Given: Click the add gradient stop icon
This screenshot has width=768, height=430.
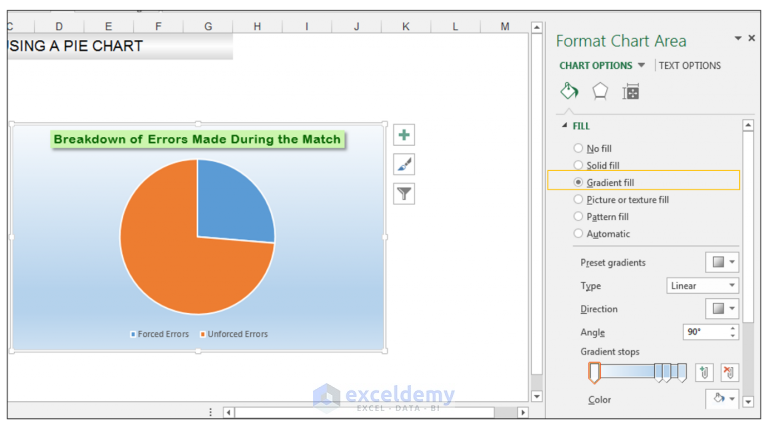Looking at the screenshot, I should pos(704,372).
